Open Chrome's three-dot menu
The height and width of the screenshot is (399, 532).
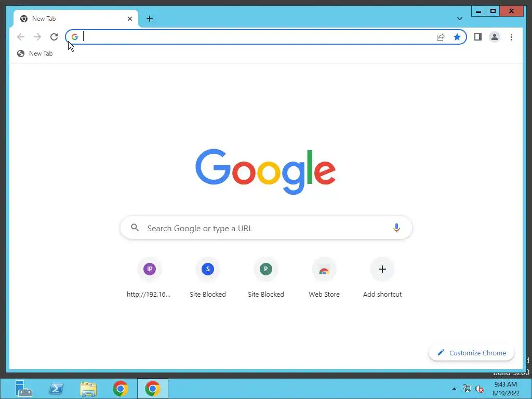[511, 37]
